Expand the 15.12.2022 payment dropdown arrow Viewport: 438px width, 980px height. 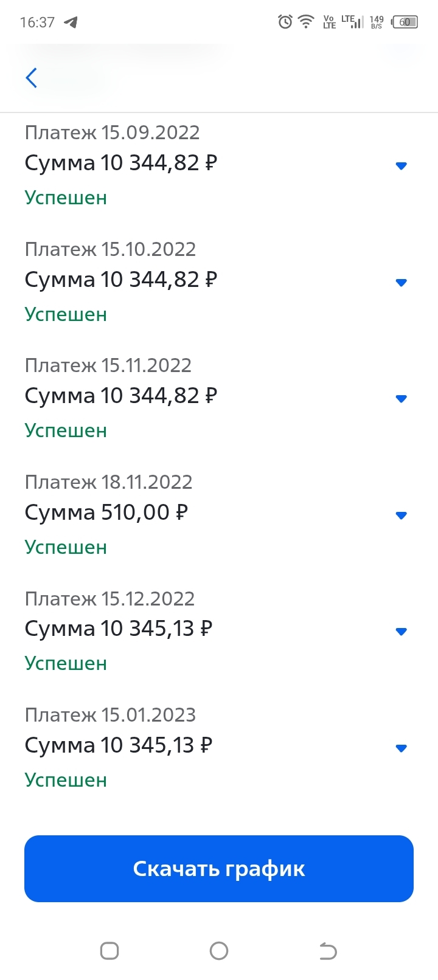401,632
